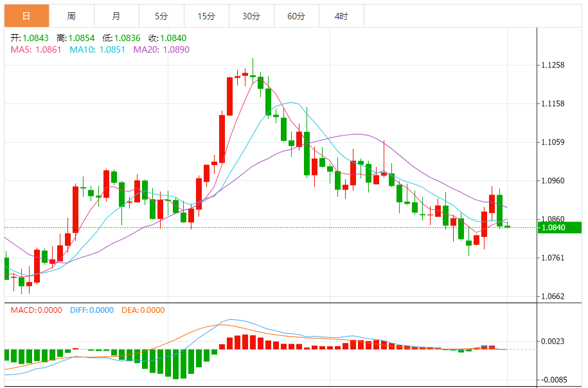Click the 1.0761 price axis label
The image size is (588, 388).
click(553, 258)
